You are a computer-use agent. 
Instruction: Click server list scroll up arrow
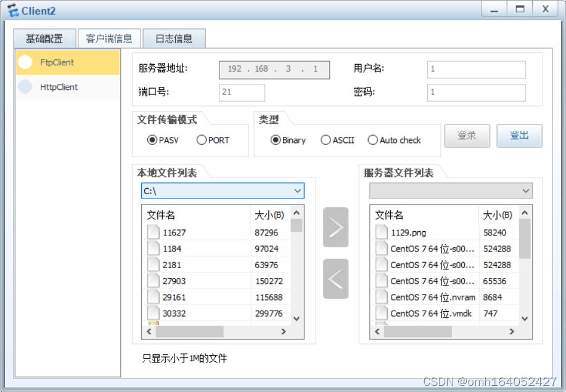(x=525, y=213)
